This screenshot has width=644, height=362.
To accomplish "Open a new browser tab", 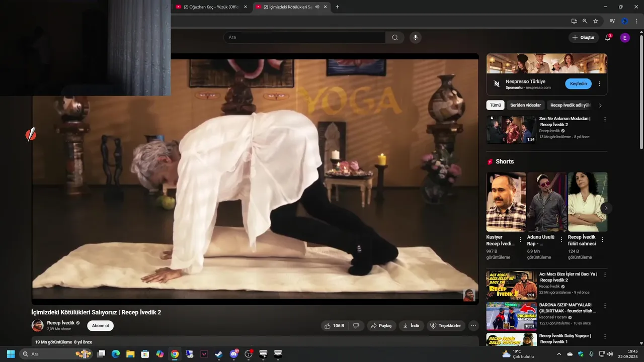I will coord(337,7).
